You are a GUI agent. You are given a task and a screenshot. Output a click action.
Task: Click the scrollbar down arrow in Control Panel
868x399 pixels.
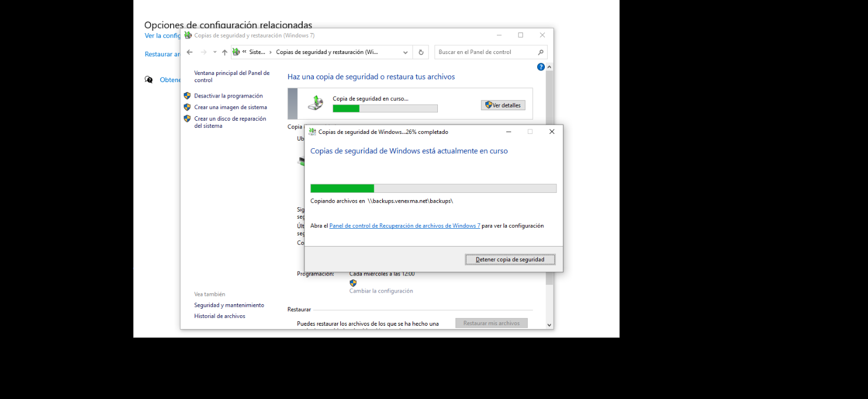pyautogui.click(x=549, y=325)
